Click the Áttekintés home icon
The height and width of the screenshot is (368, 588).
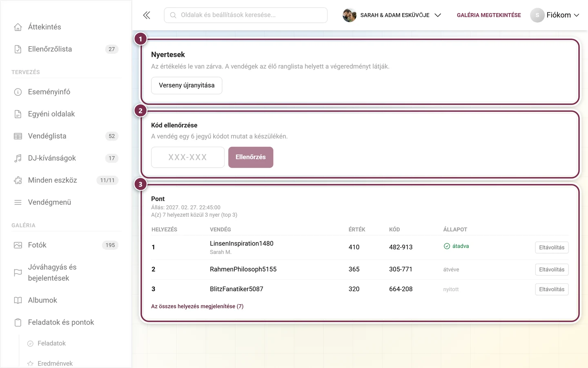(18, 27)
